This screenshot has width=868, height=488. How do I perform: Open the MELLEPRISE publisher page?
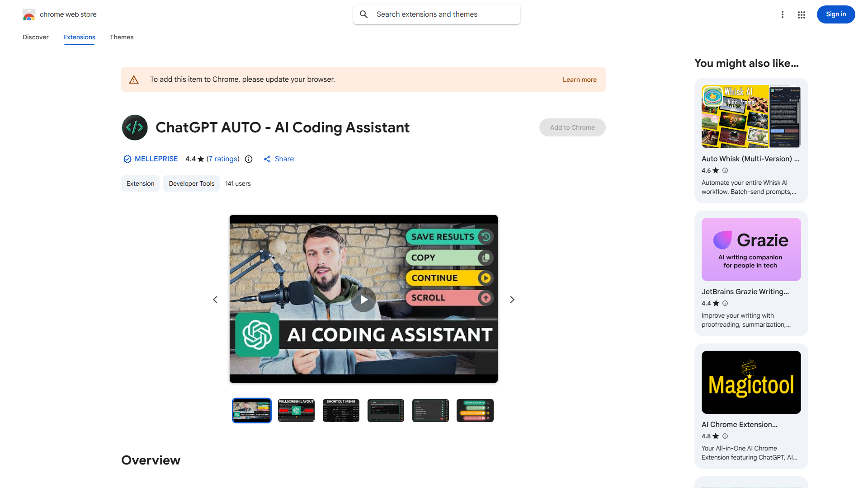tap(156, 159)
